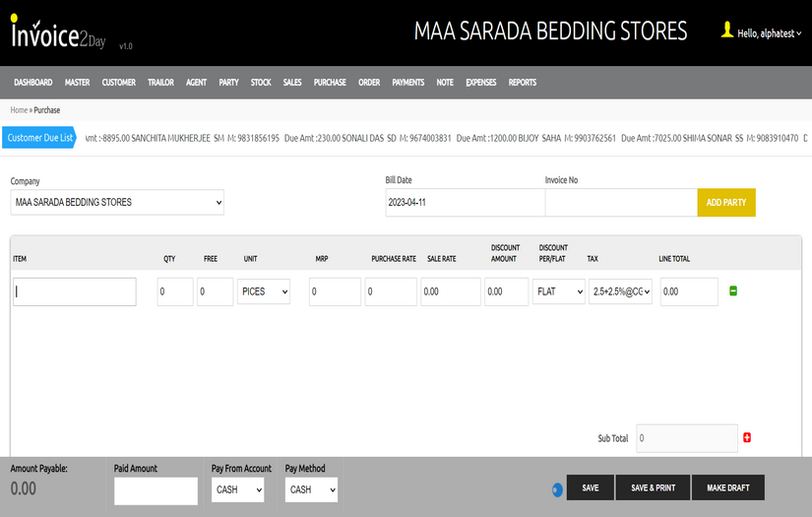Viewport: 812px width, 517px height.
Task: Open the Dashboard menu
Action: pyautogui.click(x=33, y=83)
